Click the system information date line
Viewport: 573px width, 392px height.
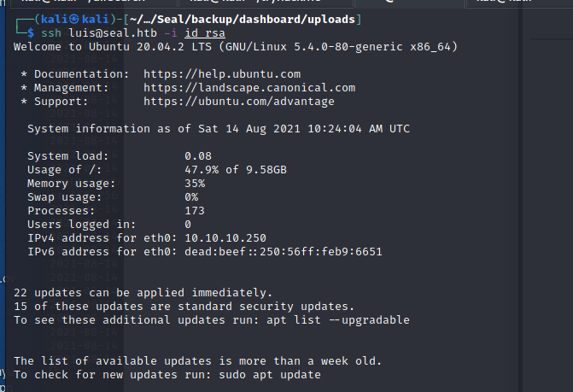point(219,129)
